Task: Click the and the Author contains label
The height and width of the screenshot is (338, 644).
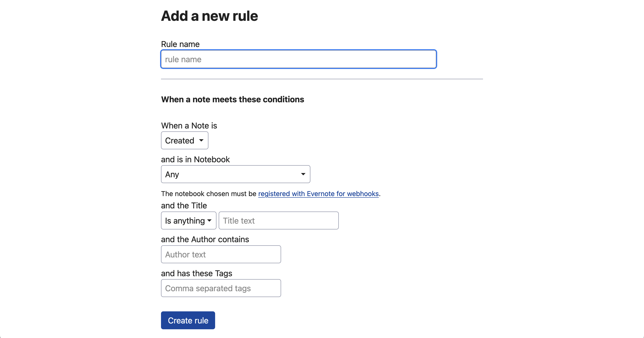Action: point(205,239)
